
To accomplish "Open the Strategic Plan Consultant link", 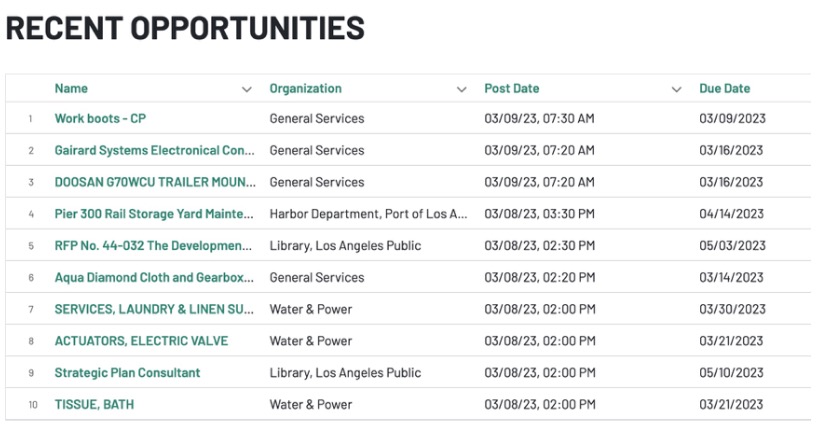I will click(x=127, y=373).
